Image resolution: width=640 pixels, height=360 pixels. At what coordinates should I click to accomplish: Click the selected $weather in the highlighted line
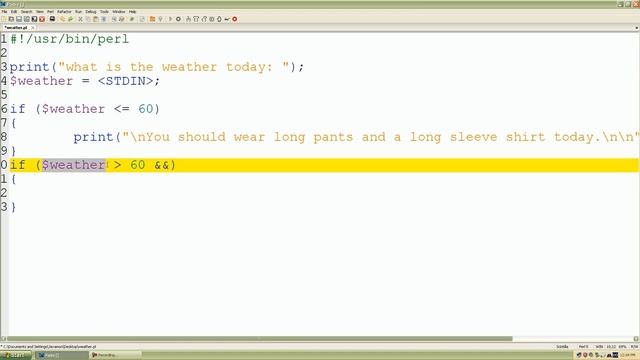click(x=73, y=165)
